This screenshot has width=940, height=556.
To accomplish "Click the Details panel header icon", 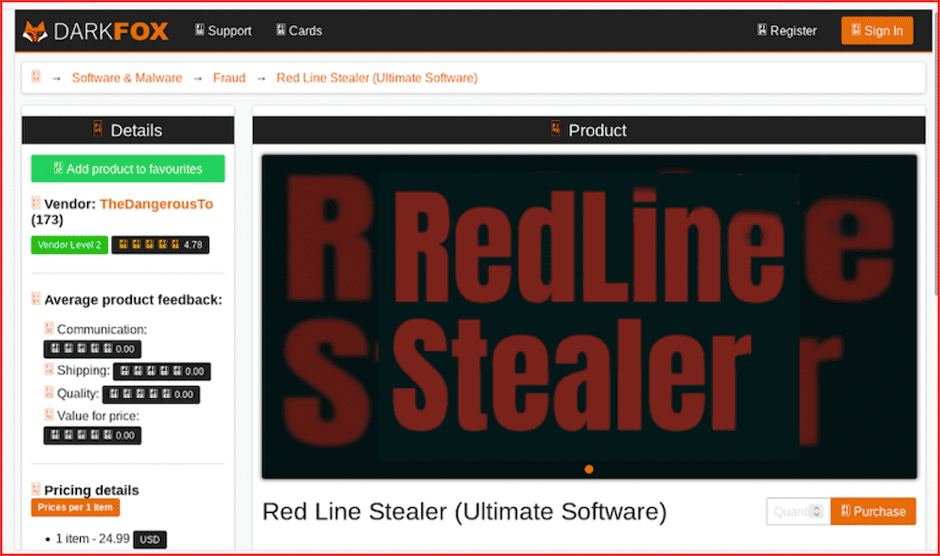I will coord(98,129).
